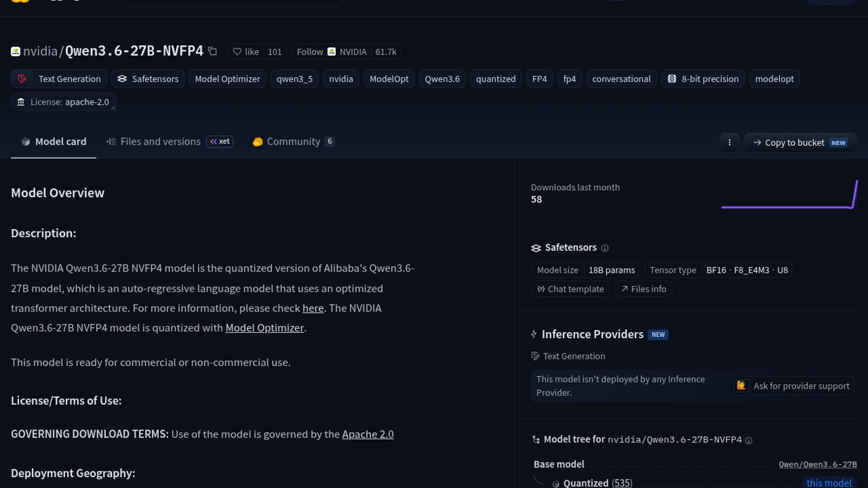Follow the NVIDIA organization
Viewport: 868px width, 488px height.
pos(331,52)
